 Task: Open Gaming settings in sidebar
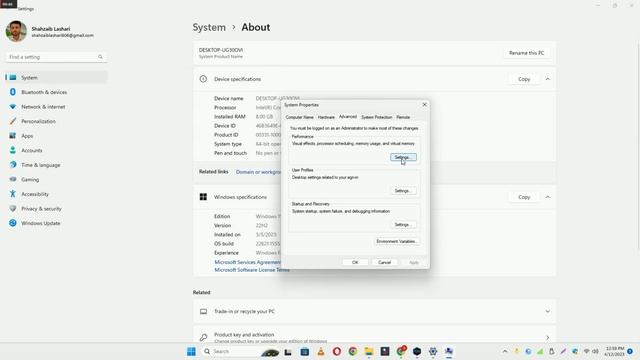(56, 180)
